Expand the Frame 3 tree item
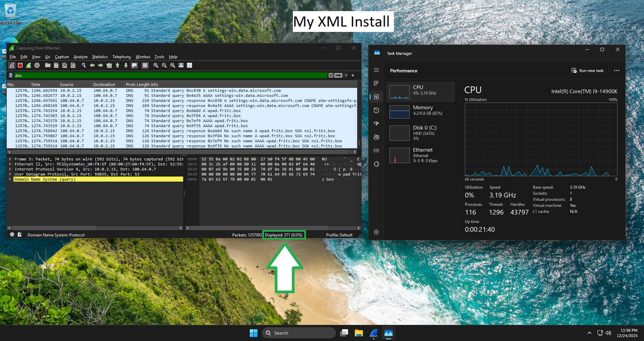This screenshot has height=341, width=644. pos(10,159)
